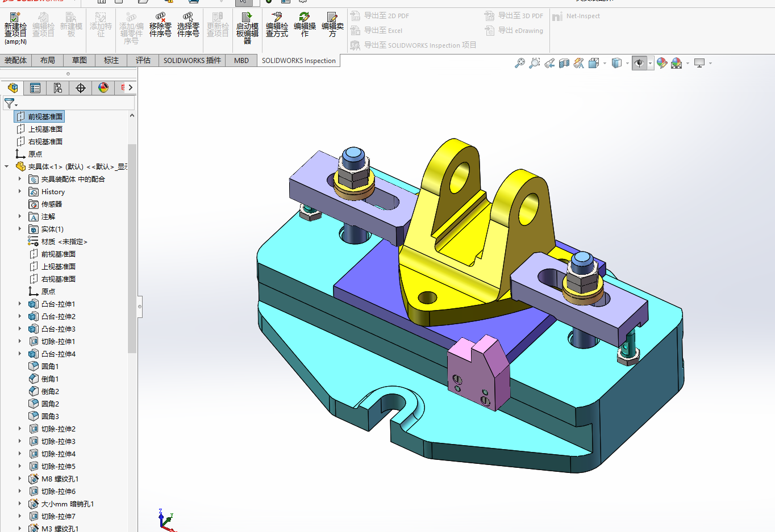Toggle the feature tree filter funnel
775x532 pixels.
pyautogui.click(x=10, y=103)
